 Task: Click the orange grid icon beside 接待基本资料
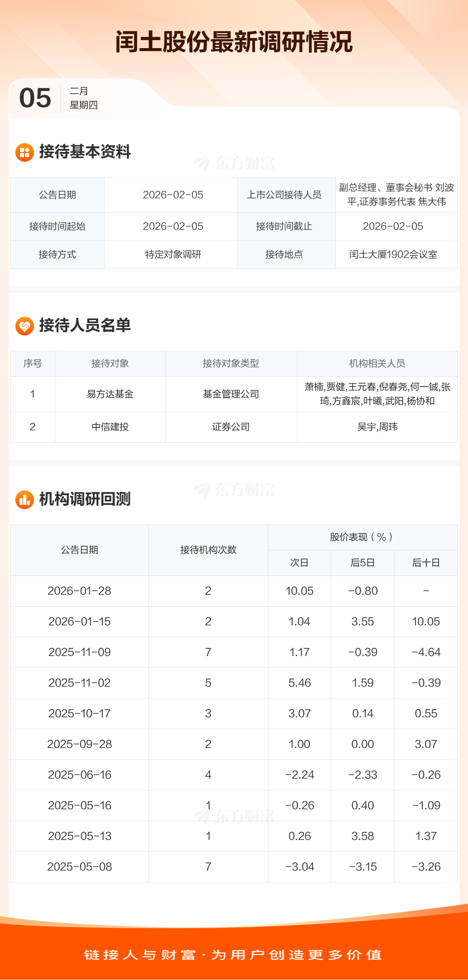25,152
